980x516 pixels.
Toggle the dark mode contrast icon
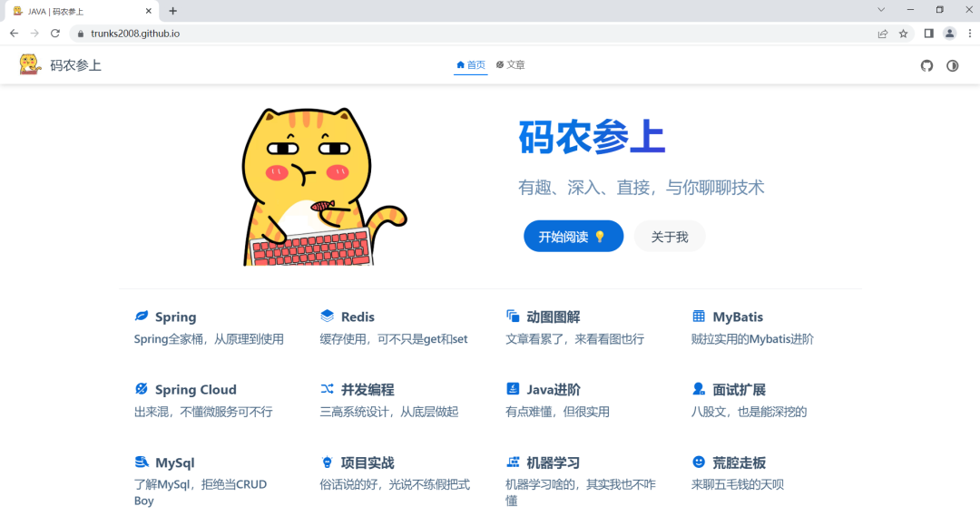(953, 65)
